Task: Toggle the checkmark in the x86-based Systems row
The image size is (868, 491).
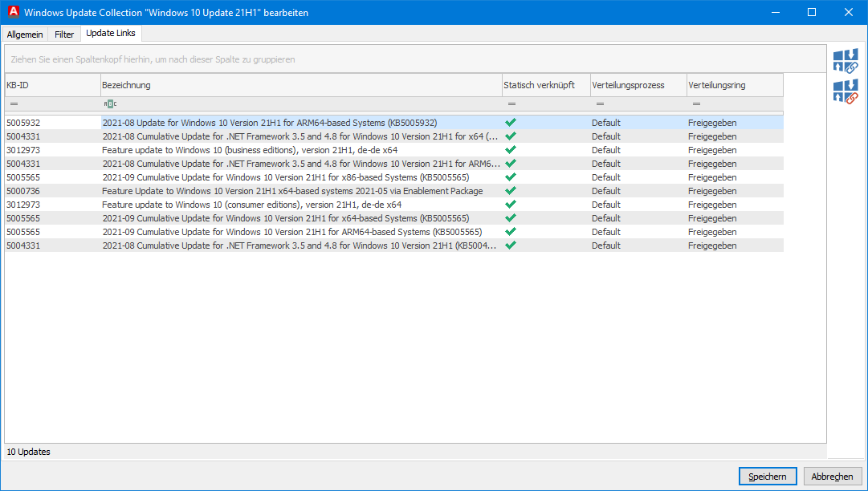Action: pos(511,177)
